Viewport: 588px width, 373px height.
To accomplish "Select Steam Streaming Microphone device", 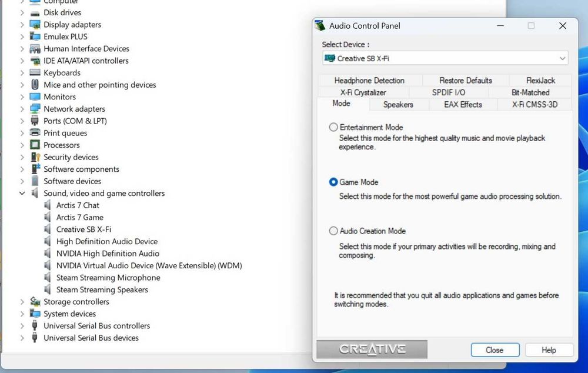I will tap(108, 278).
